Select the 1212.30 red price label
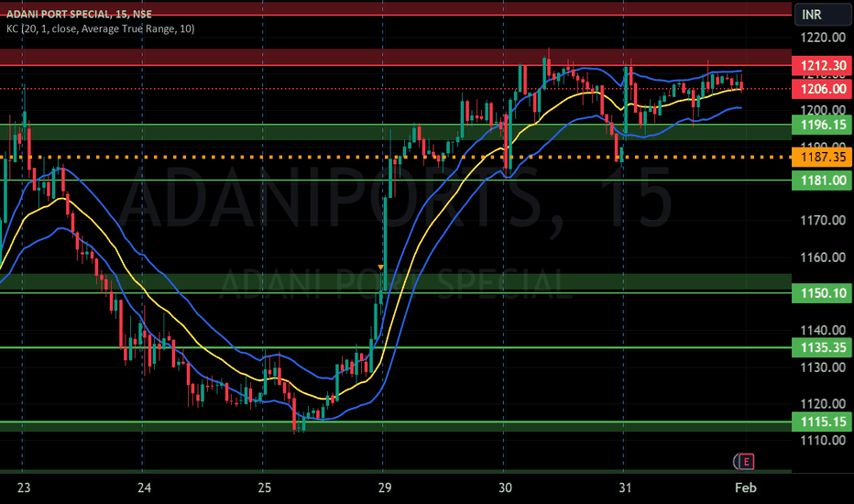The image size is (854, 504). (x=823, y=66)
